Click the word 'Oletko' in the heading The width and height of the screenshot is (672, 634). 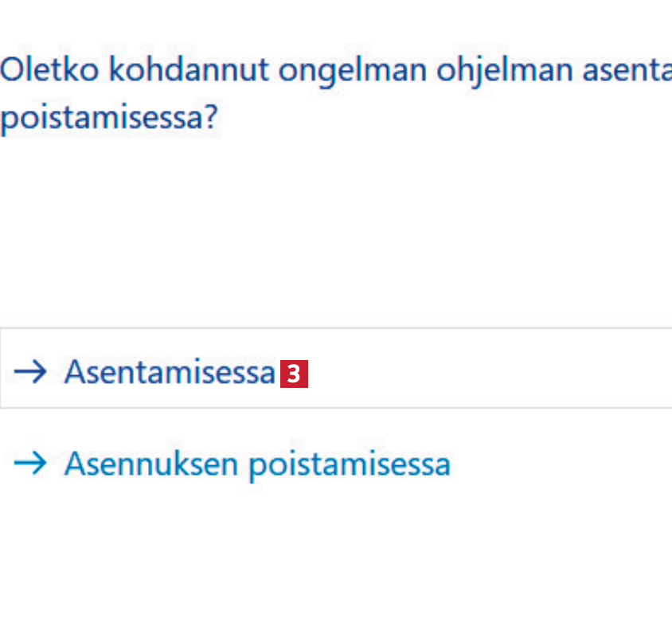pos(48,70)
